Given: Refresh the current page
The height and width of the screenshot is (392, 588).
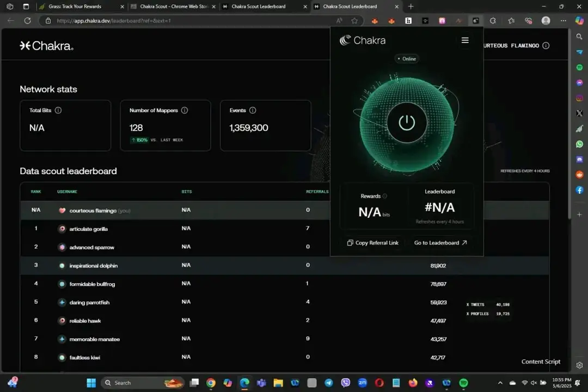Looking at the screenshot, I should click(27, 21).
